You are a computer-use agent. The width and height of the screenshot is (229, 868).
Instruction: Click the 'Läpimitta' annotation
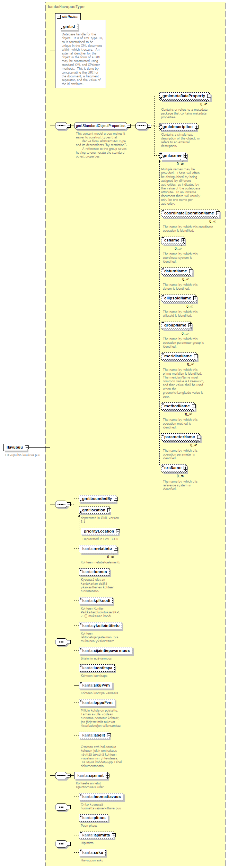click(x=87, y=843)
